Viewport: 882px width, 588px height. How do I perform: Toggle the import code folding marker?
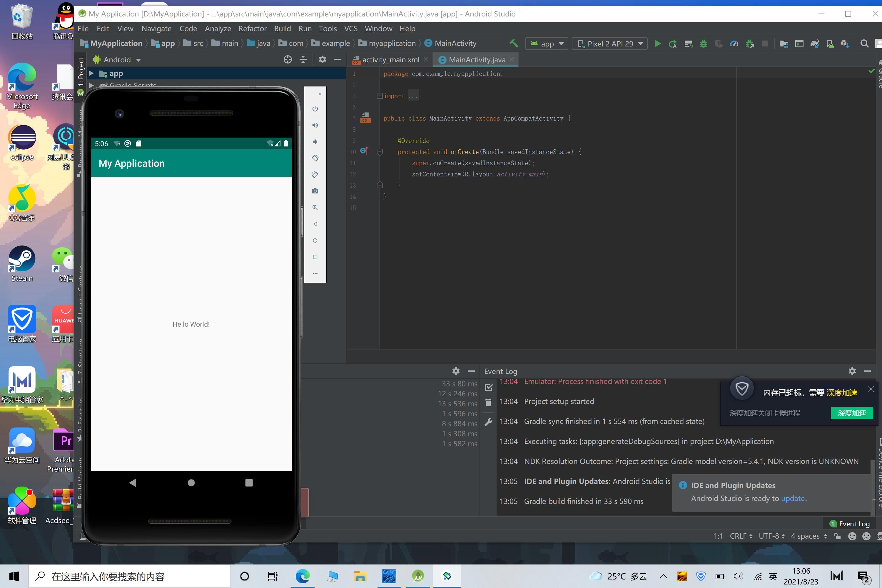(x=380, y=96)
